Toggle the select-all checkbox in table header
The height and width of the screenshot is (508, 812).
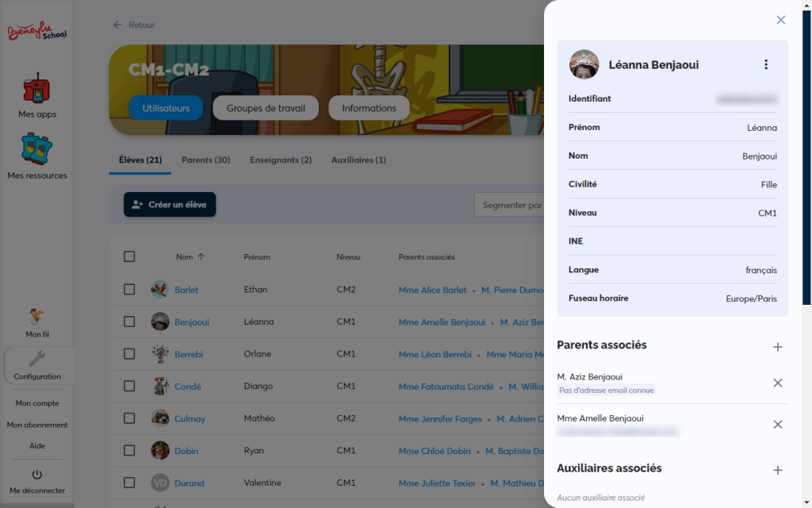[129, 256]
